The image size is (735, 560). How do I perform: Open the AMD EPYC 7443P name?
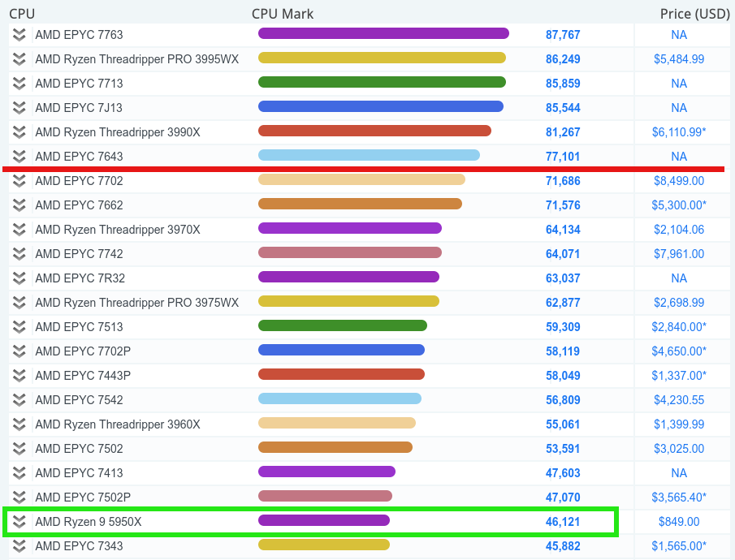coord(83,376)
